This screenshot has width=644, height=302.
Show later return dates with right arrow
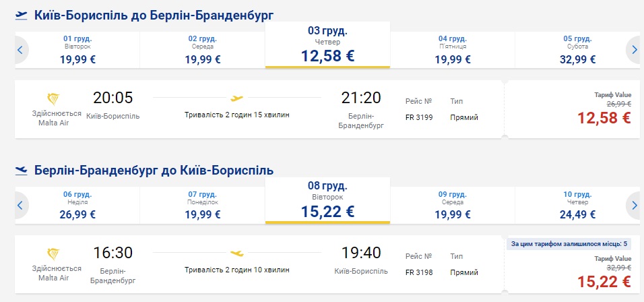click(634, 205)
